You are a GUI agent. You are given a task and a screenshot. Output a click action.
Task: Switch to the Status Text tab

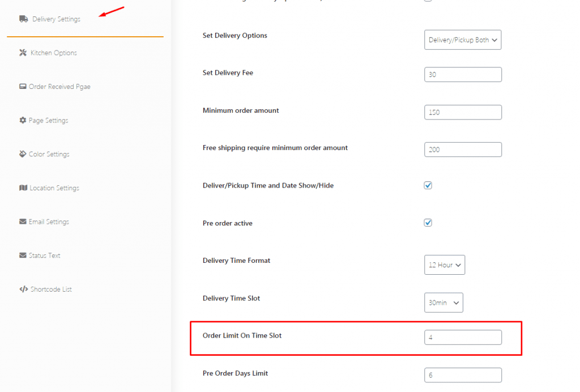[44, 255]
